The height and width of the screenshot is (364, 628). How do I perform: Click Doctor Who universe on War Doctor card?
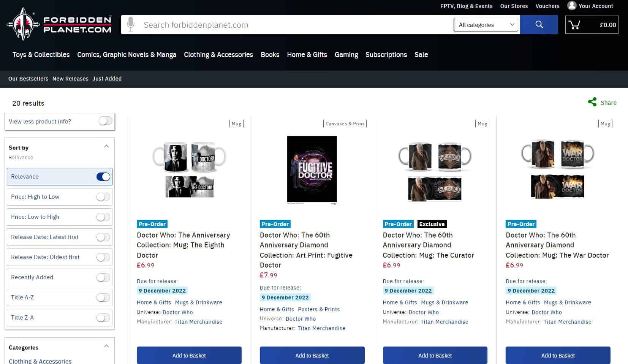pyautogui.click(x=547, y=312)
